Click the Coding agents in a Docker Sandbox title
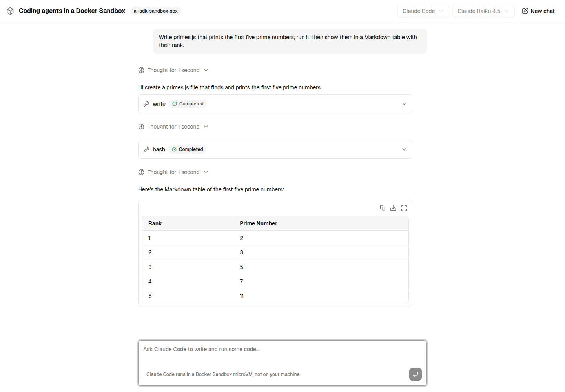The image size is (565, 392). point(72,11)
